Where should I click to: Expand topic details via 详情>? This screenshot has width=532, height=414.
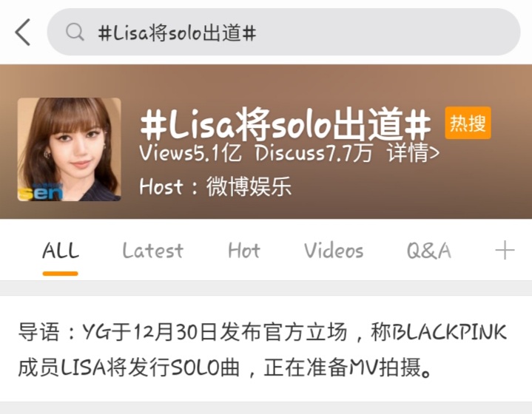(414, 153)
